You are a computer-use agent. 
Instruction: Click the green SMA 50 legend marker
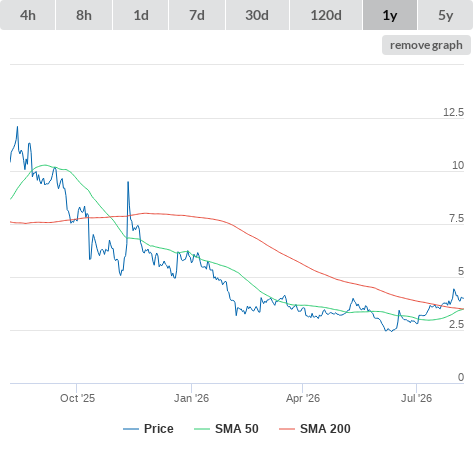[202, 429]
